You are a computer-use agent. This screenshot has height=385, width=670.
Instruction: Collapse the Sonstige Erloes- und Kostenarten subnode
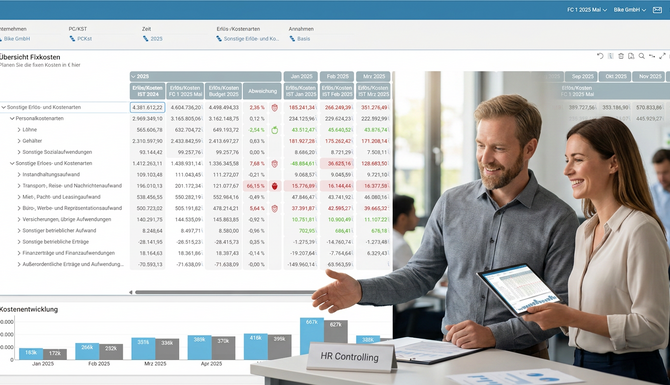12,164
